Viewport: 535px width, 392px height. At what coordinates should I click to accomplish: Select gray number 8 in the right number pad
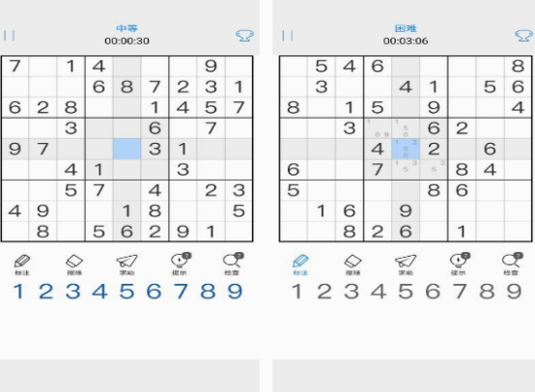pyautogui.click(x=487, y=292)
